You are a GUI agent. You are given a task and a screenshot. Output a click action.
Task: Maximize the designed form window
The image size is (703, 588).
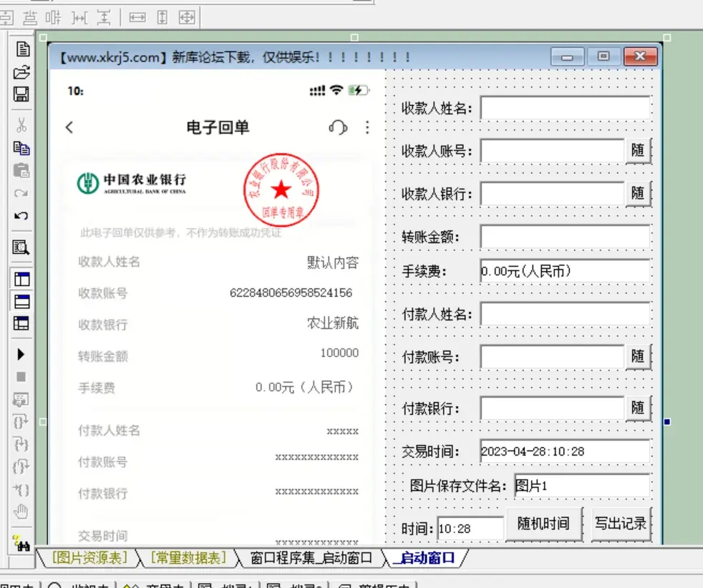[x=603, y=57]
